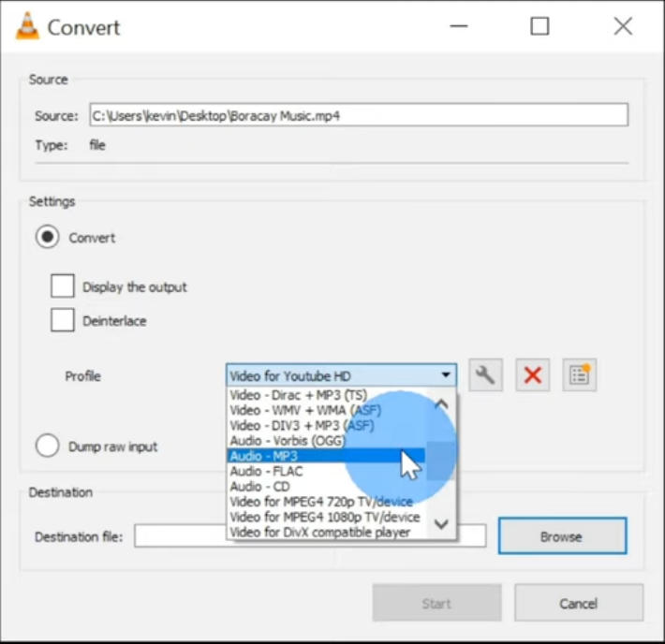665x644 pixels.
Task: Collapse the Profile dropdown showing Video for Youtube HD
Action: [342, 375]
